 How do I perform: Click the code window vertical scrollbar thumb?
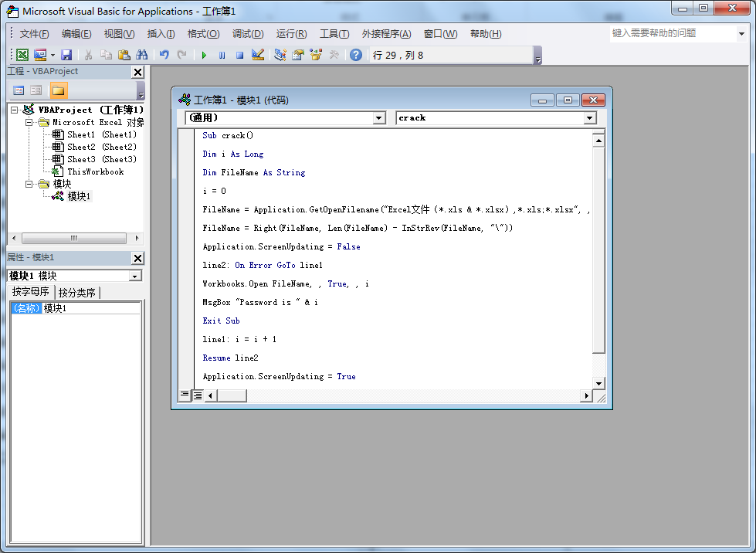click(598, 251)
